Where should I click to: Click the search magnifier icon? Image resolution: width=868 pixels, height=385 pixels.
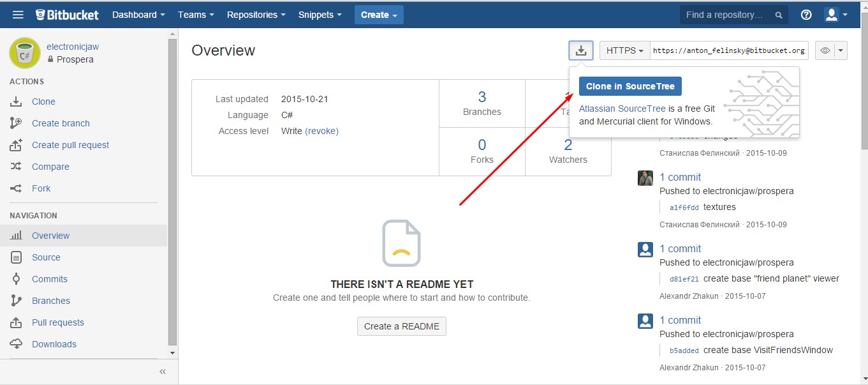(x=778, y=15)
